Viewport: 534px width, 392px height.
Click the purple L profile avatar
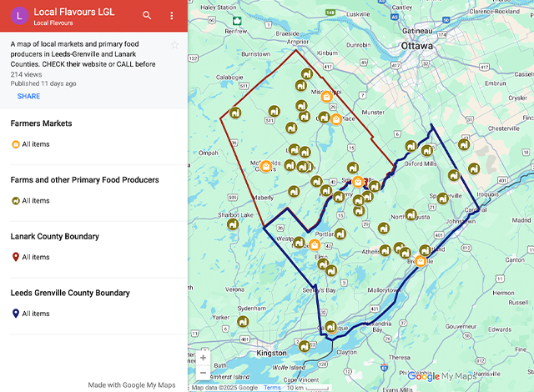(x=20, y=16)
